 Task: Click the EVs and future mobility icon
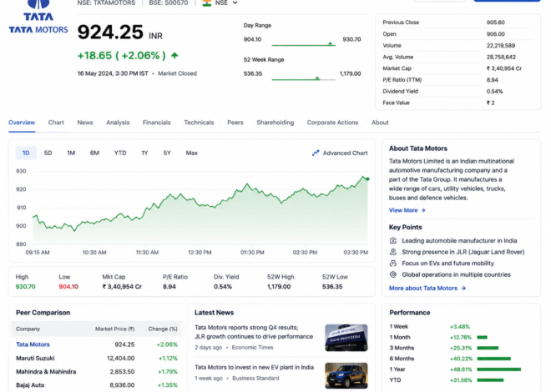[x=393, y=264]
